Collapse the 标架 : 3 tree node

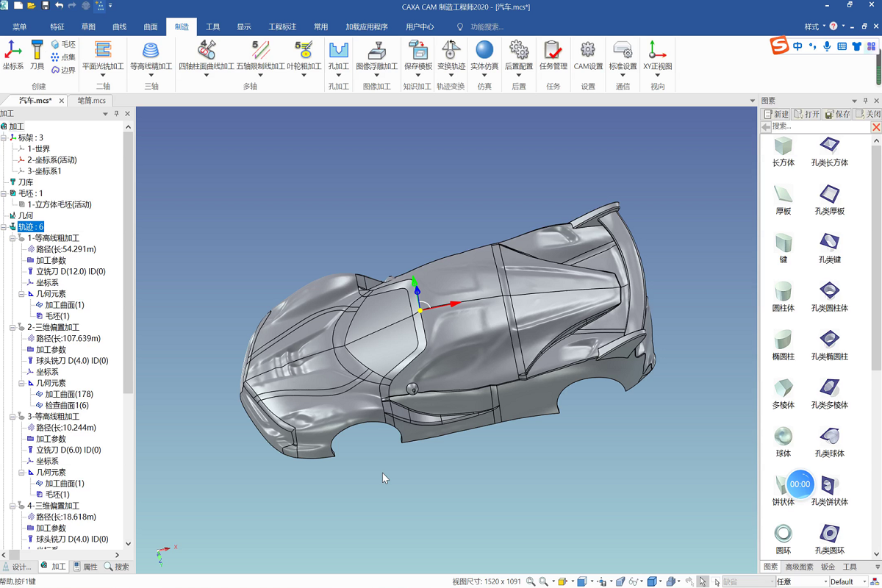tap(4, 137)
